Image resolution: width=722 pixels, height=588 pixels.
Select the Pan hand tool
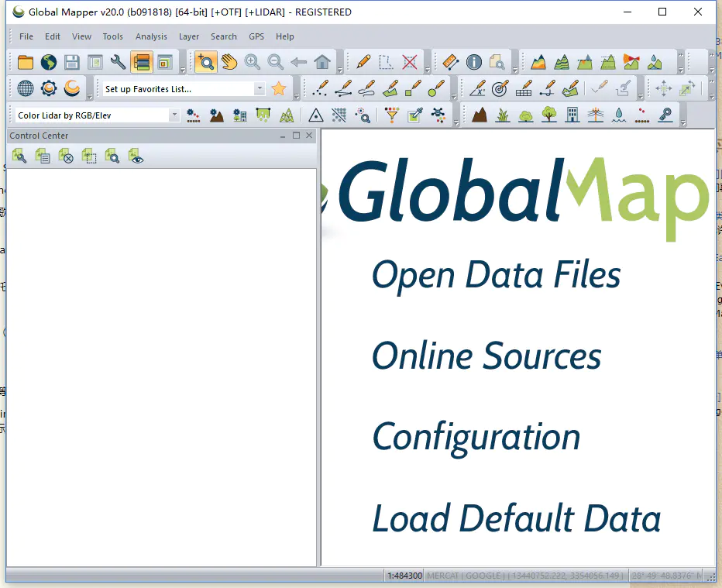click(229, 62)
